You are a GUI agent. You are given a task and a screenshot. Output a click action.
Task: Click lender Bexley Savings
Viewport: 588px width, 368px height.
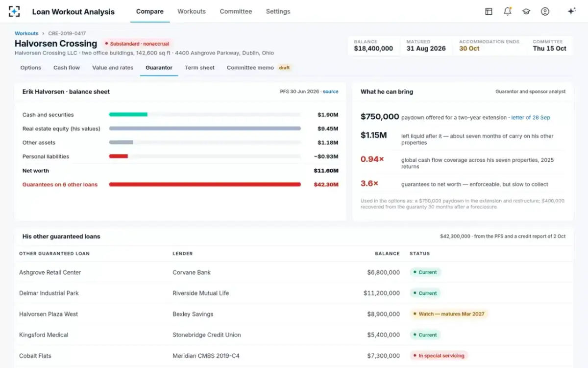pyautogui.click(x=193, y=314)
